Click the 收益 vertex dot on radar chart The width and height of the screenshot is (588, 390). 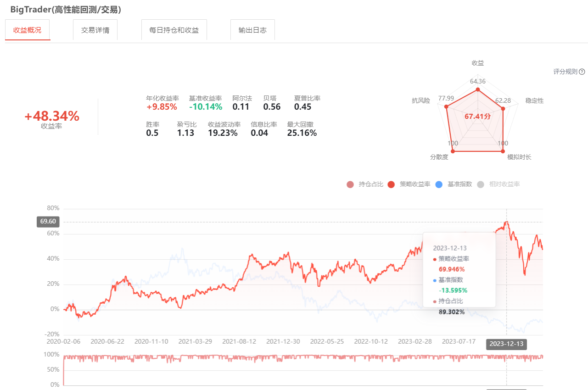coord(478,90)
